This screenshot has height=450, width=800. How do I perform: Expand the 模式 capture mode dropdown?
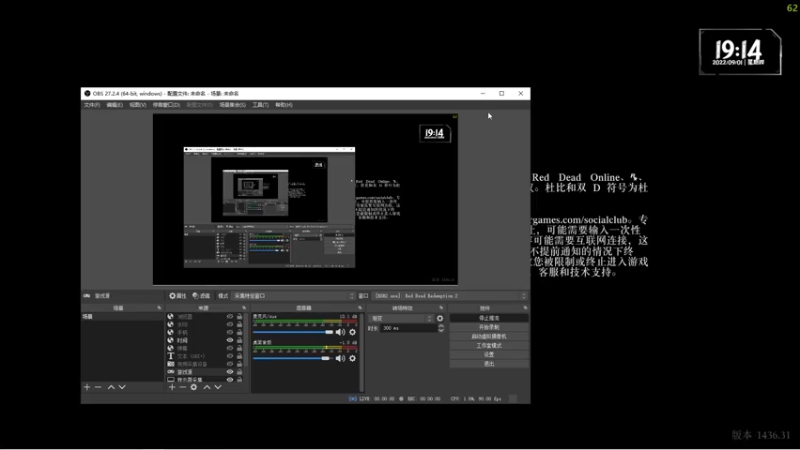tap(293, 296)
